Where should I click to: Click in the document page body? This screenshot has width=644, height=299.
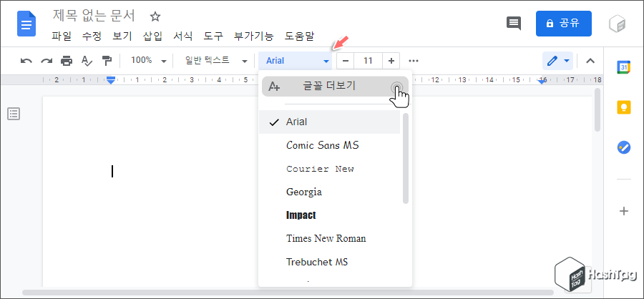click(x=150, y=192)
